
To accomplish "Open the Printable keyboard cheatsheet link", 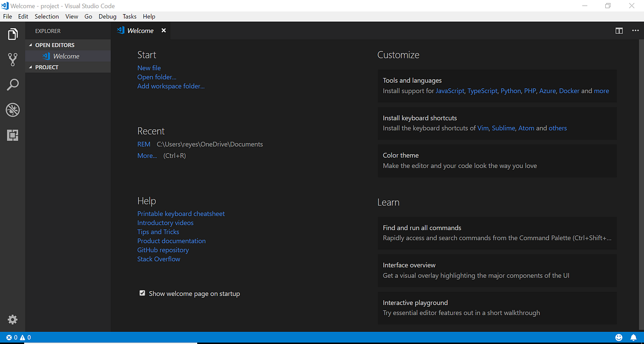I will coord(181,214).
